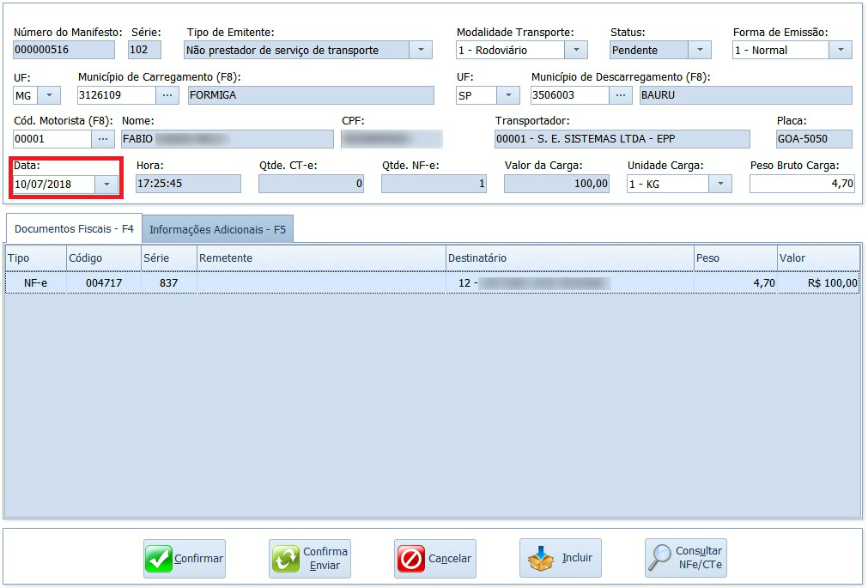
Task: Open the Forma de Emissão dropdown
Action: (840, 50)
